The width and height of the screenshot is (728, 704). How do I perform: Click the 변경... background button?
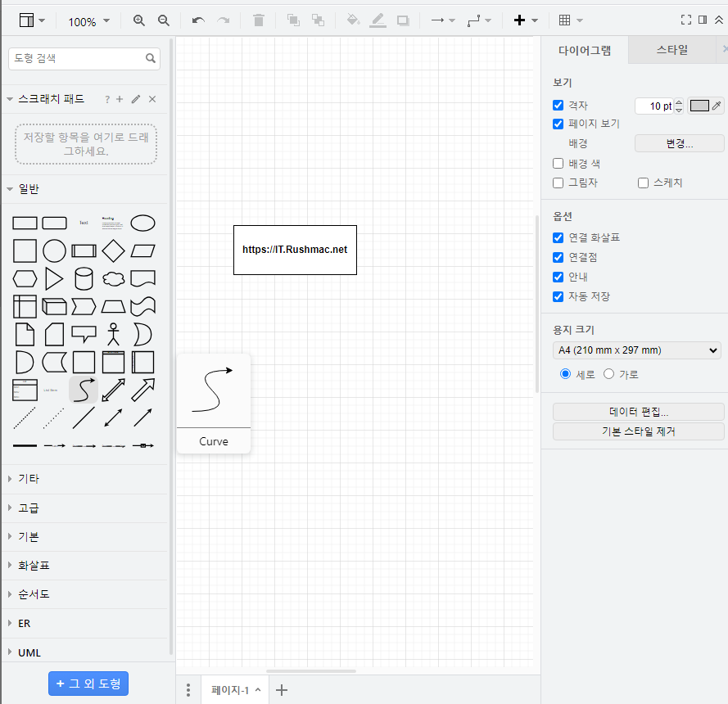click(x=679, y=143)
